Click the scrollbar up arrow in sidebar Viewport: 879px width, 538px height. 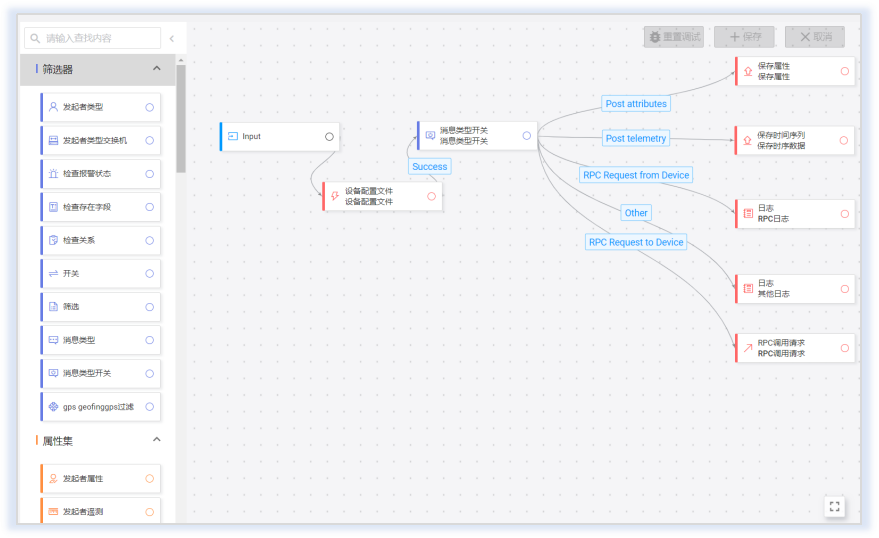[181, 60]
